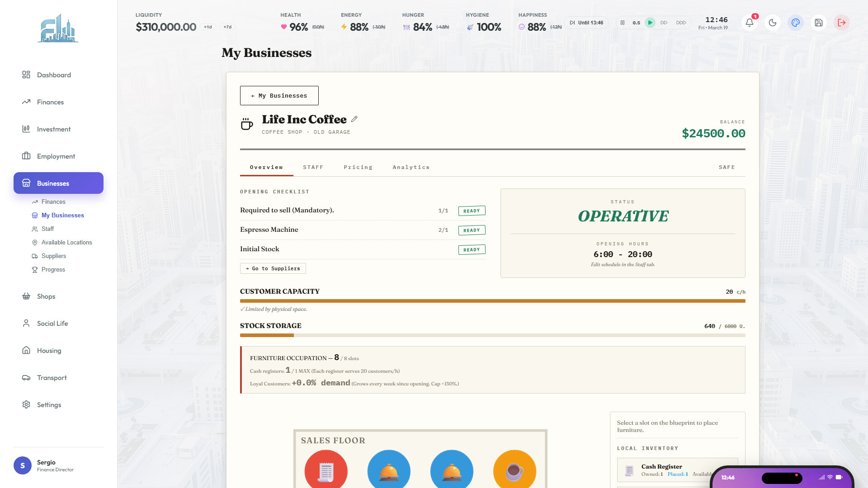Select My Businesses submenu item
Viewport: 868px width, 488px height.
[62, 215]
